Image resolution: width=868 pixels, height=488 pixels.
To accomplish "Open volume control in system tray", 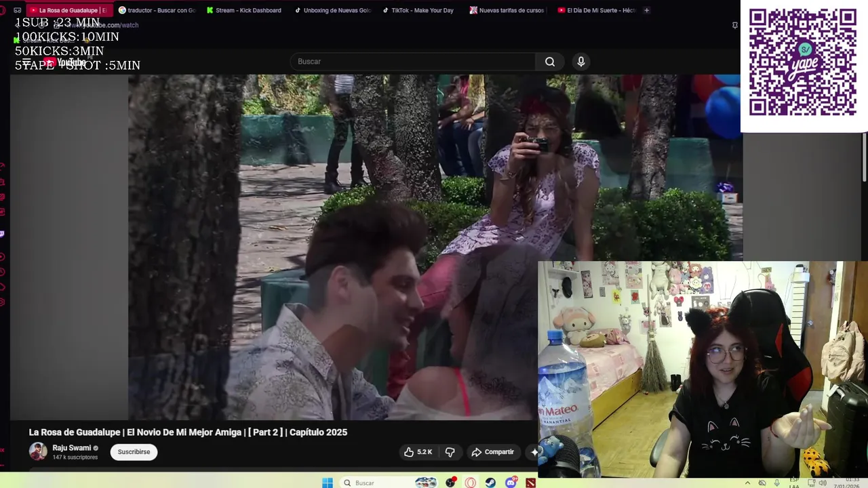I will click(822, 483).
